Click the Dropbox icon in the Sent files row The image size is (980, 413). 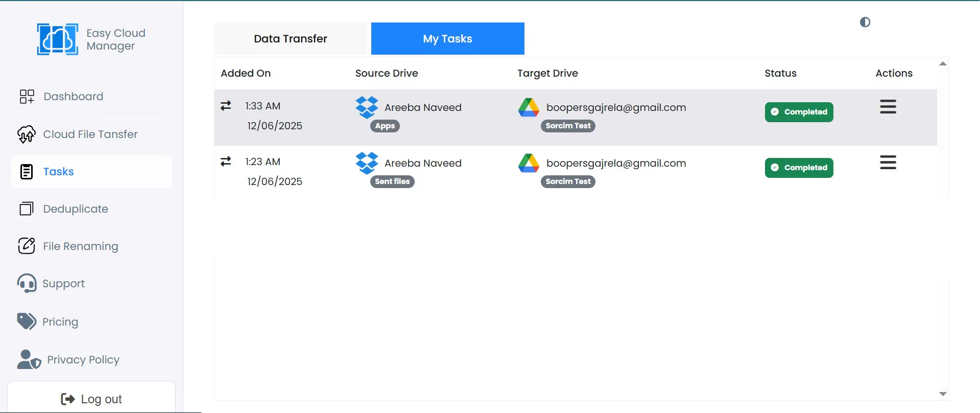367,163
